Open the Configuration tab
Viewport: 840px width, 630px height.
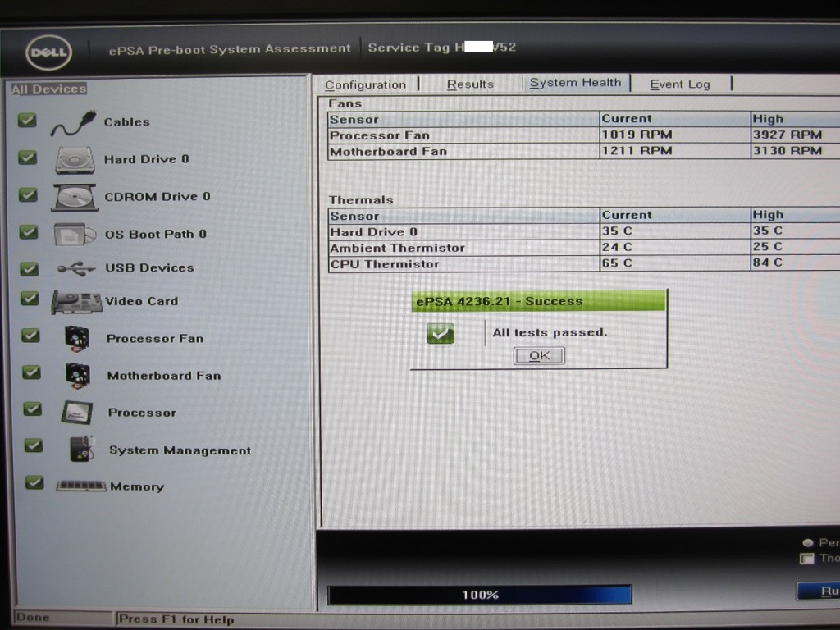tap(366, 84)
